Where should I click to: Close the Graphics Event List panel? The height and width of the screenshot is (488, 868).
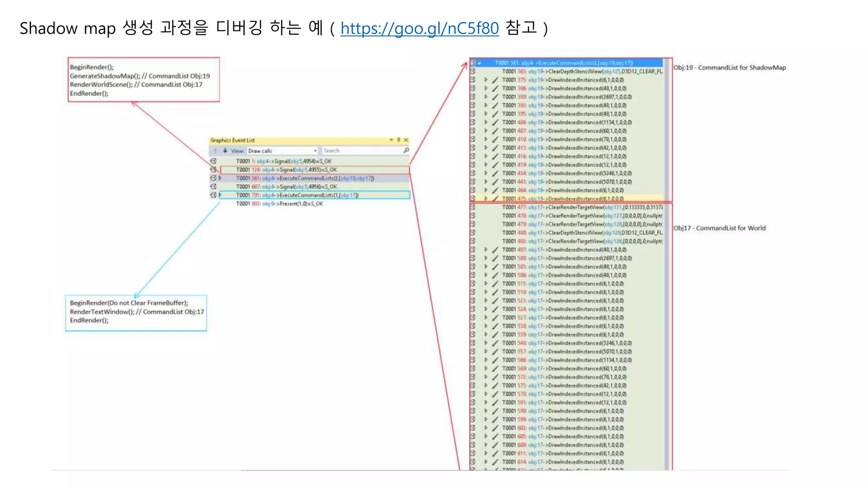click(x=406, y=140)
